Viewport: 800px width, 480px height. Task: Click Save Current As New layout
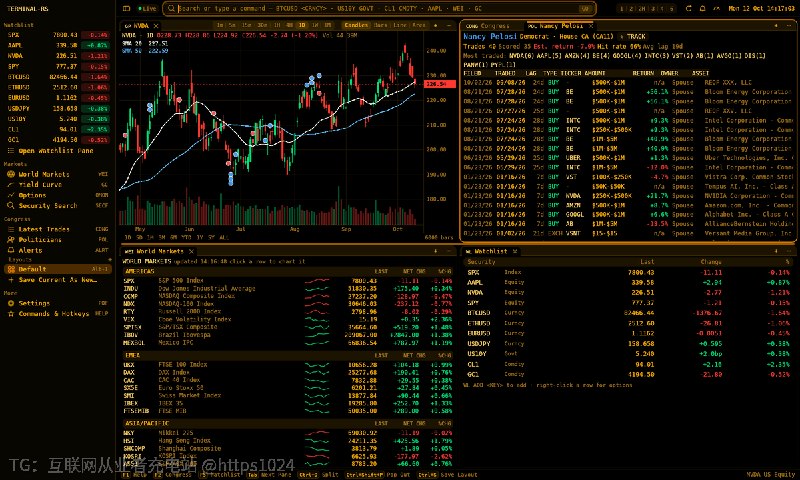coord(57,280)
